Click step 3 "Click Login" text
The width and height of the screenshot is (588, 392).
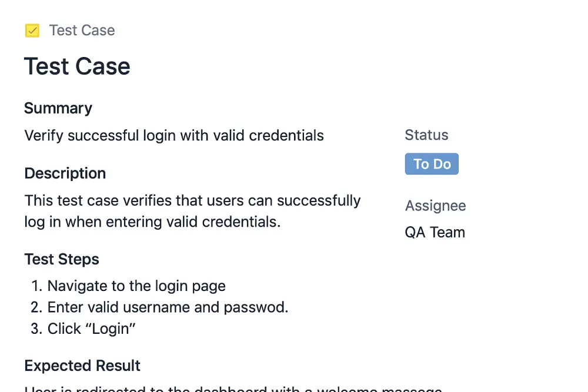[x=92, y=329]
